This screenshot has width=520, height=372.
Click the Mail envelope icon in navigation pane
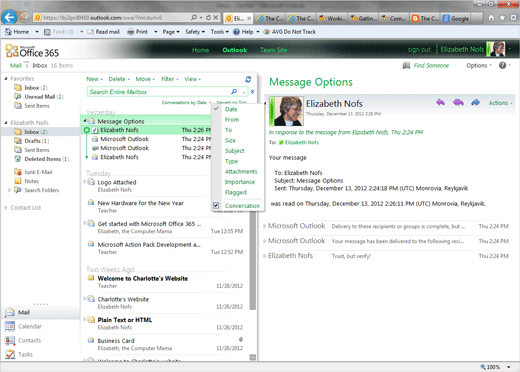pos(10,312)
